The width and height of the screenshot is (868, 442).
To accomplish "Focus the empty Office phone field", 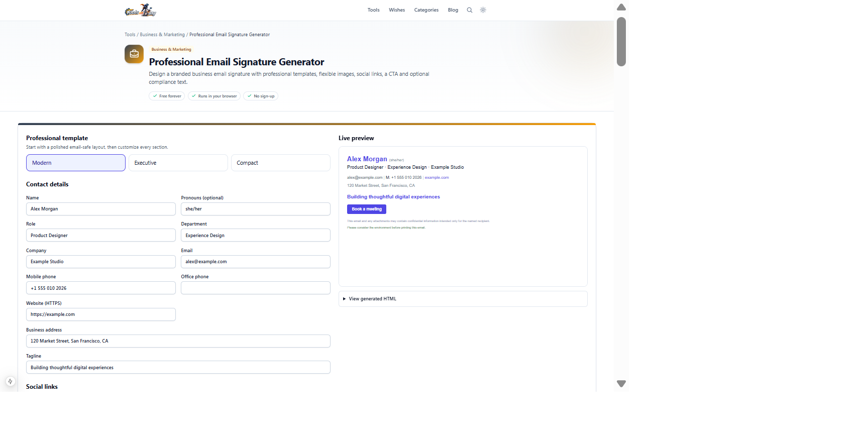I will click(x=256, y=288).
